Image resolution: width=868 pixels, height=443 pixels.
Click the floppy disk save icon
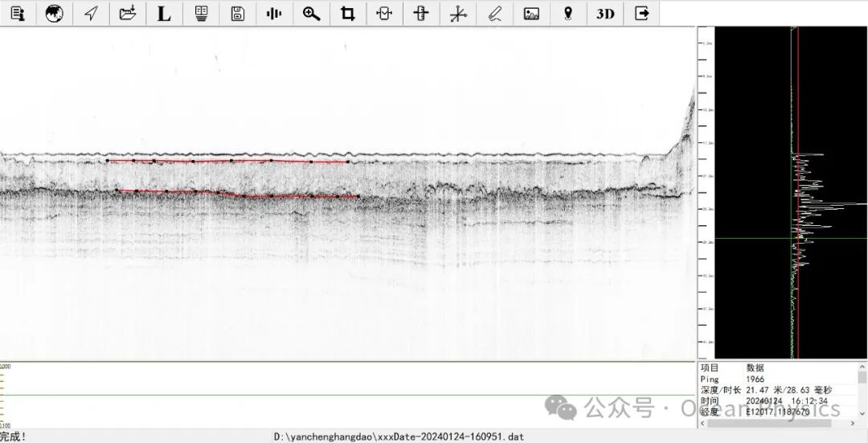tap(237, 14)
